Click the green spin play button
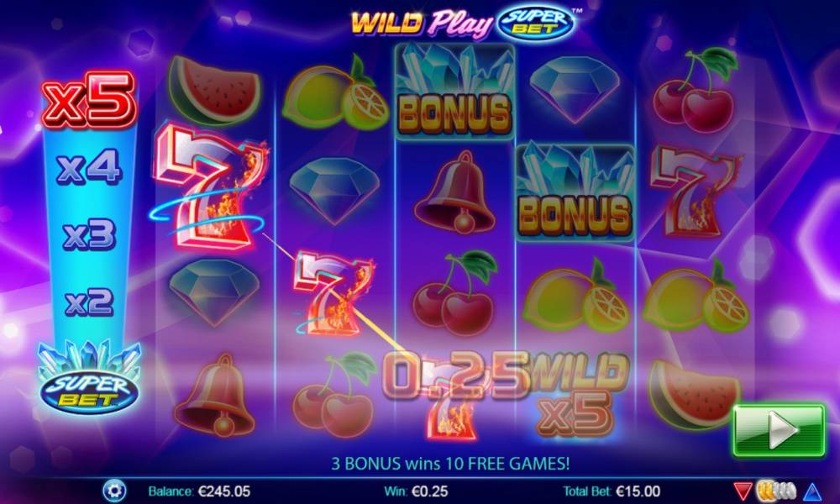Viewport: 840px width, 504px height. [x=779, y=431]
